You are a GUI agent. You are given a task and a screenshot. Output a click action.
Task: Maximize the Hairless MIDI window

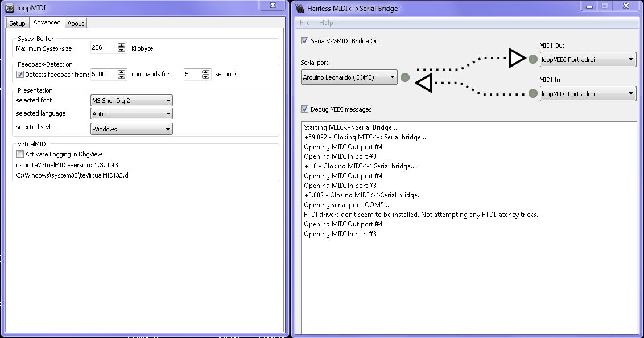click(605, 6)
